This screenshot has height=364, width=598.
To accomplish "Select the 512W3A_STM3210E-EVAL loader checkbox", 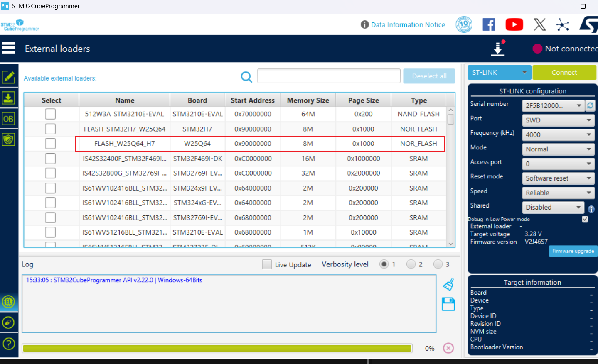I will pos(50,114).
